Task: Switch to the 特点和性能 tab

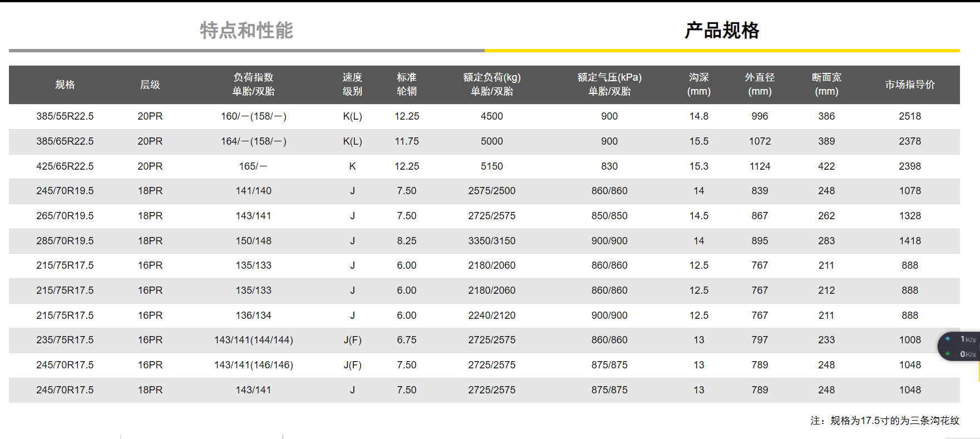Action: 247,30
